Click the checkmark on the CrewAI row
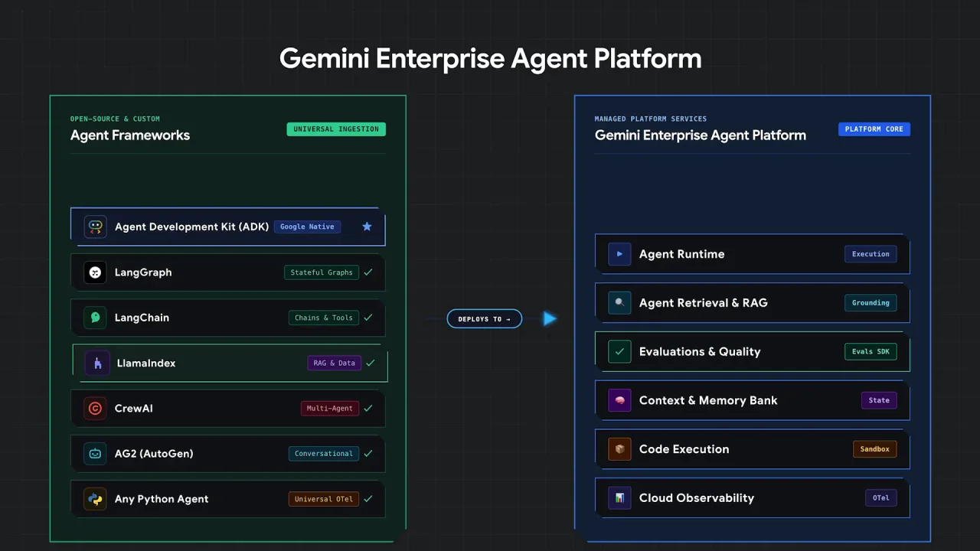 pyautogui.click(x=368, y=408)
